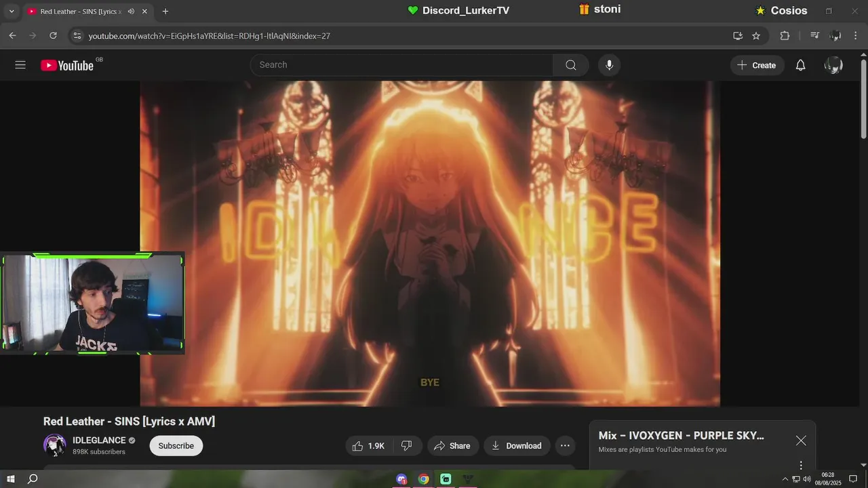The image size is (868, 488).
Task: Select the Red Leather - SINS tab
Action: (x=87, y=12)
